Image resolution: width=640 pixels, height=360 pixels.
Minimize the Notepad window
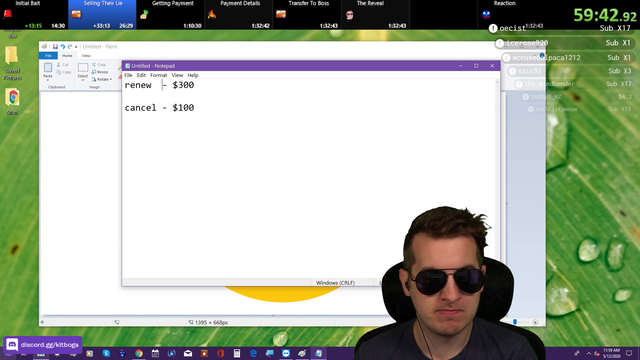coord(460,66)
